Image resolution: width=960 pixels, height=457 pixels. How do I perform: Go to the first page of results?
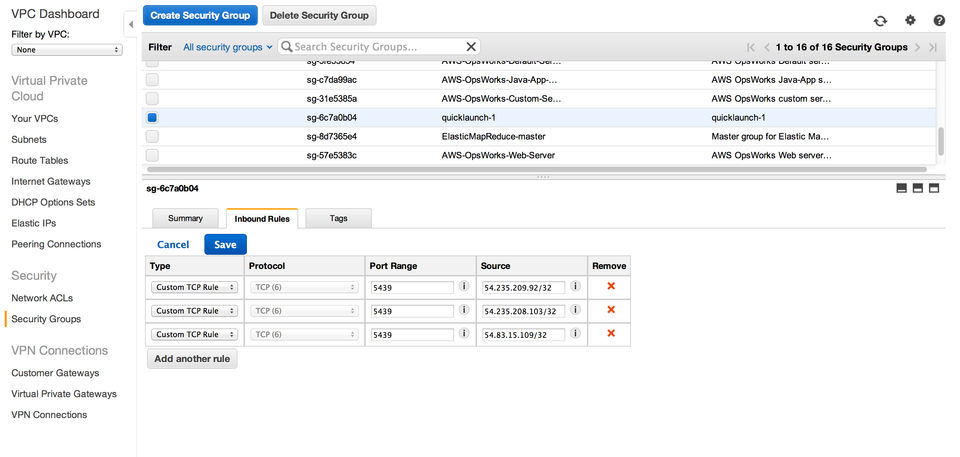[751, 47]
